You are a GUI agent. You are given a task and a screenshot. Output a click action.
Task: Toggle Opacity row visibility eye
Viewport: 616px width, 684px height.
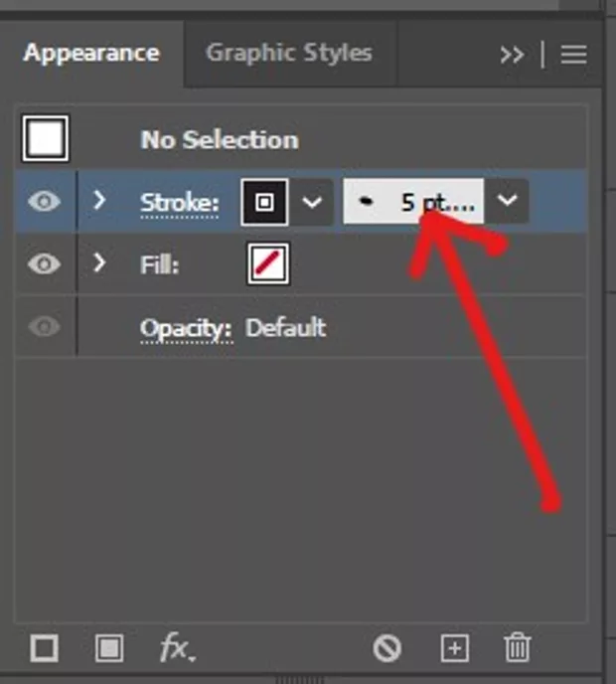tap(44, 328)
